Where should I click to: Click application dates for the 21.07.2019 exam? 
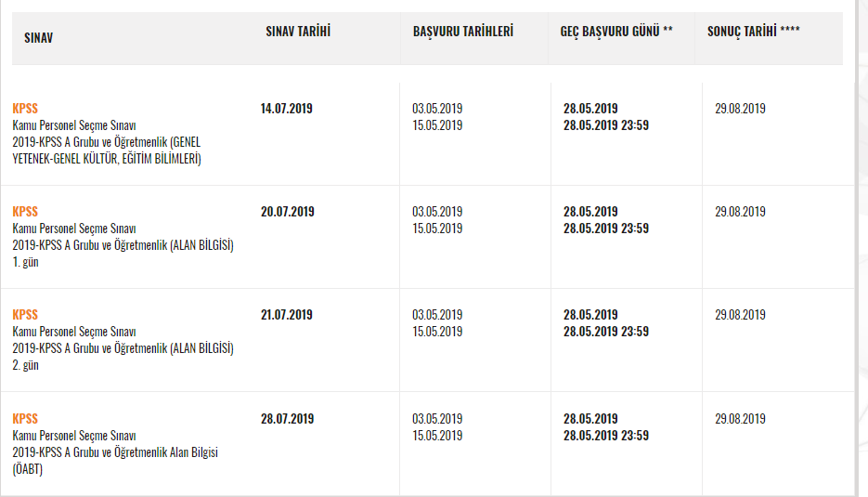coord(437,323)
